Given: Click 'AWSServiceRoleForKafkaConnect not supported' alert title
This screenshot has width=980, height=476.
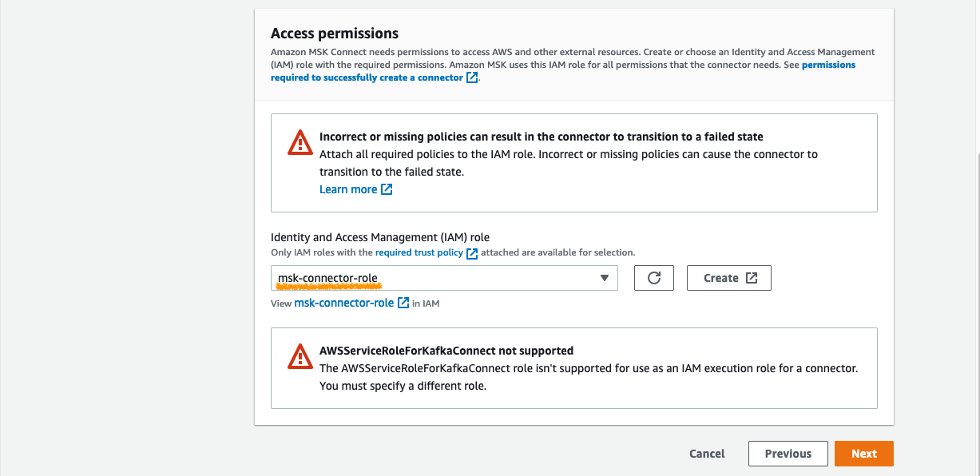Looking at the screenshot, I should click(x=446, y=351).
